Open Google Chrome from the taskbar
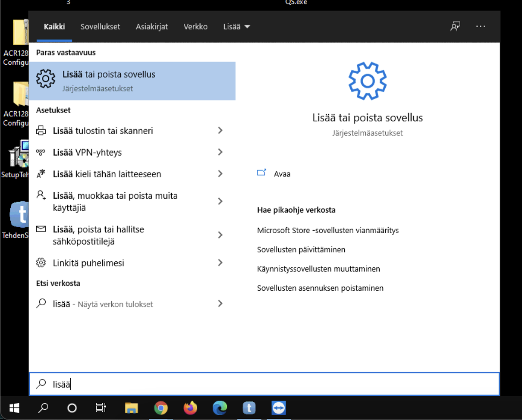Image resolution: width=522 pixels, height=420 pixels. (161, 408)
